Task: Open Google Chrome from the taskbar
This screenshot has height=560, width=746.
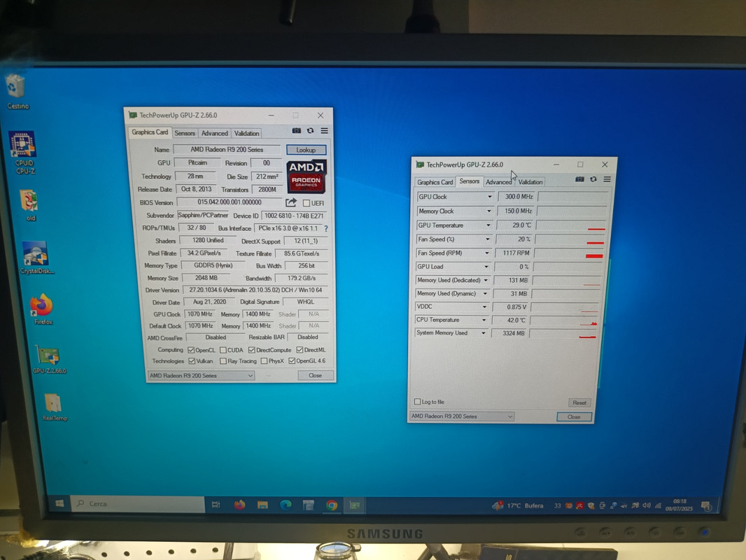Action: point(332,505)
